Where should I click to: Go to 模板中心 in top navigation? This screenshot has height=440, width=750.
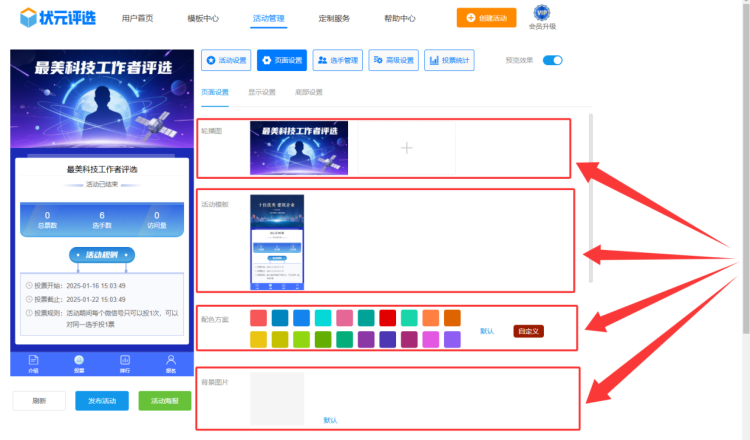coord(204,19)
